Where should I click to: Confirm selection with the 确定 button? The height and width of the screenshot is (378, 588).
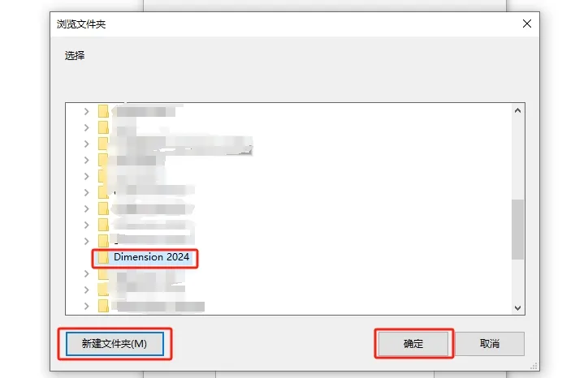[x=413, y=344]
